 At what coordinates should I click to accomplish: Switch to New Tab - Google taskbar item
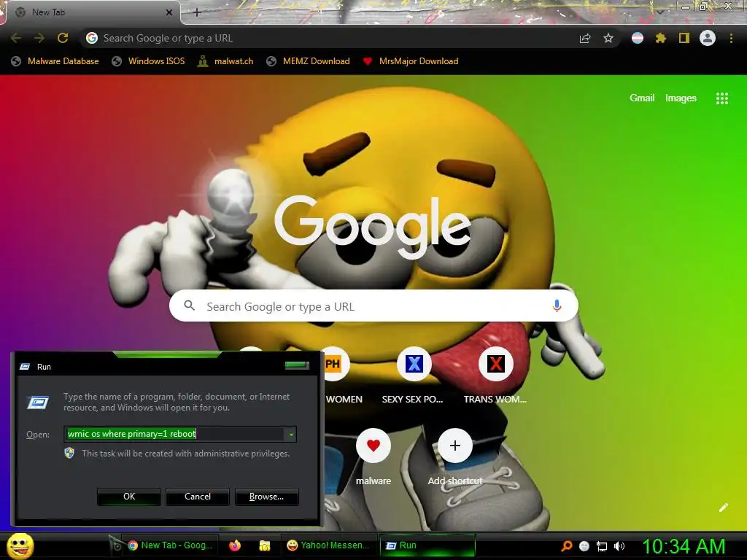tap(170, 545)
